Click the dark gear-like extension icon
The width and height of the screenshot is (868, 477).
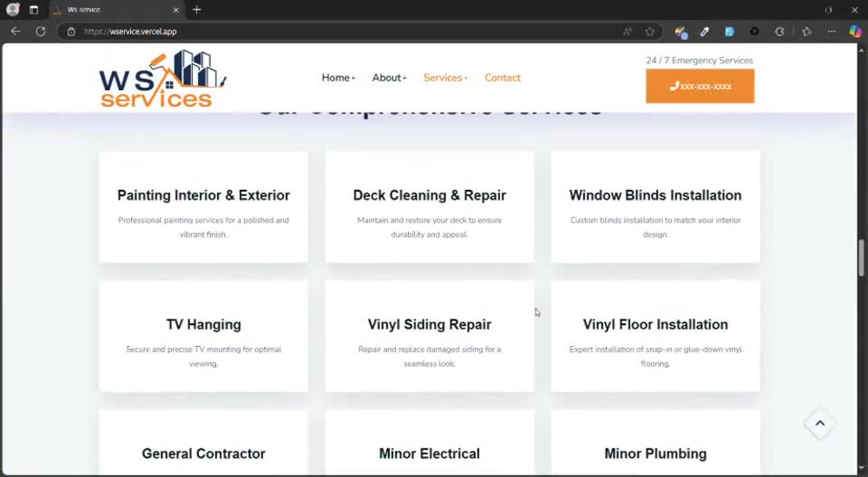point(754,31)
